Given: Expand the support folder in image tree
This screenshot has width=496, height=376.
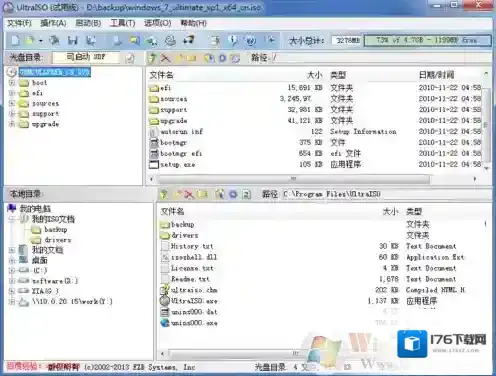Looking at the screenshot, I should pyautogui.click(x=12, y=114).
